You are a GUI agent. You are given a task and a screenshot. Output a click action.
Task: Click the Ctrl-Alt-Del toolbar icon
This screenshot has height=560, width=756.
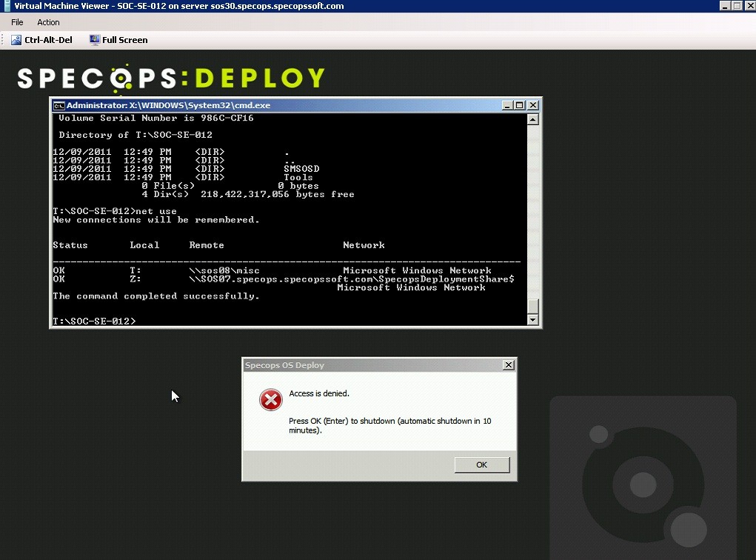[16, 40]
